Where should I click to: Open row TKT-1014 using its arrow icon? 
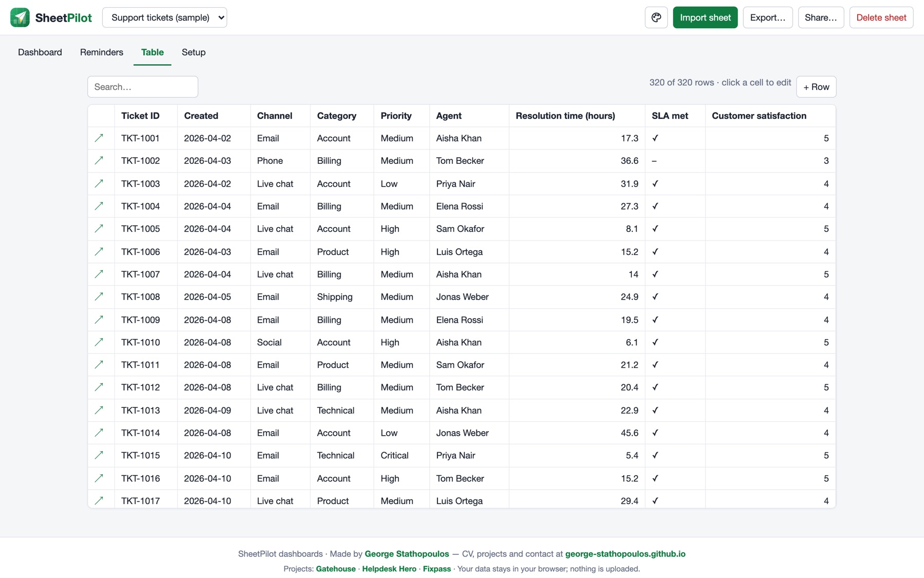tap(99, 433)
